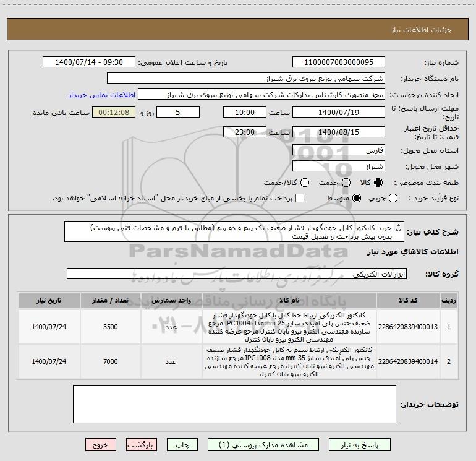Click the بازگشت back button
The height and width of the screenshot is (461, 476).
141,445
